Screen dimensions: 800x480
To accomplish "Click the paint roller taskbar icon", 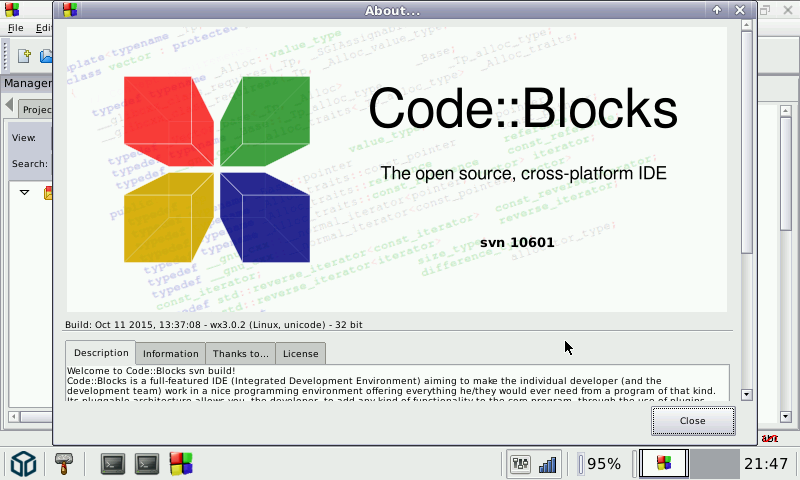I will [63, 464].
